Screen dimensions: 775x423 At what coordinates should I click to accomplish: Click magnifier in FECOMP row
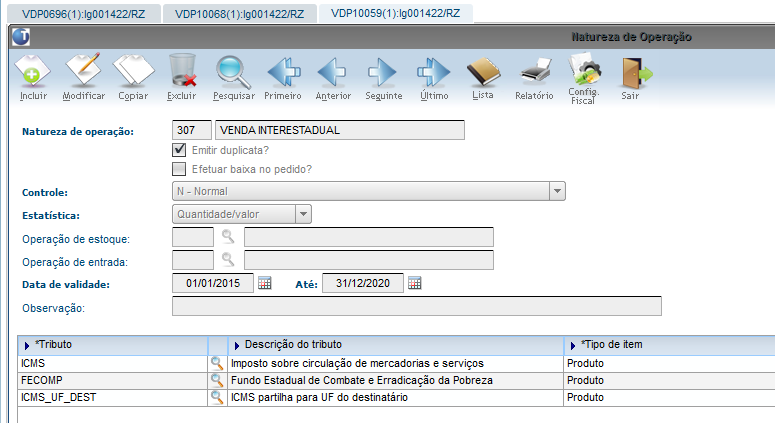coord(216,380)
